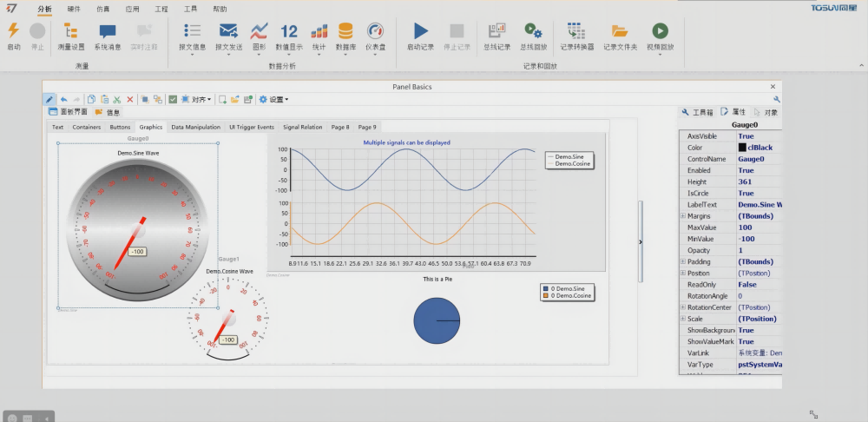The width and height of the screenshot is (868, 422).
Task: Click the cut scissors icon in panel toolbar
Action: pos(117,100)
